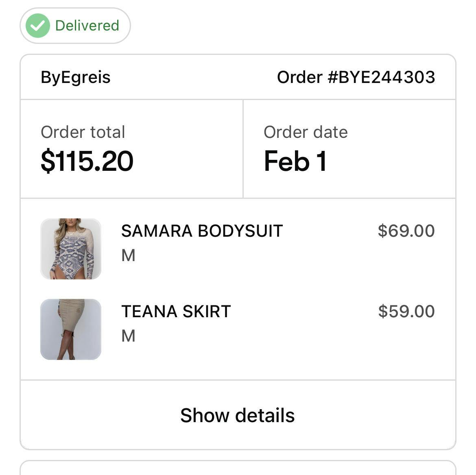Click the $69.00 bodysuit price
Screen dimensions: 476x475
pos(406,231)
